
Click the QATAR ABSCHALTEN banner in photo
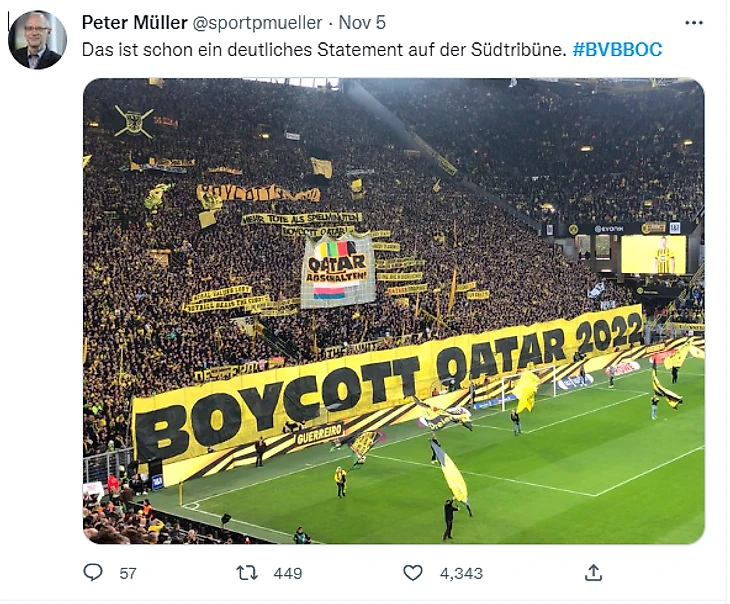[x=338, y=270]
